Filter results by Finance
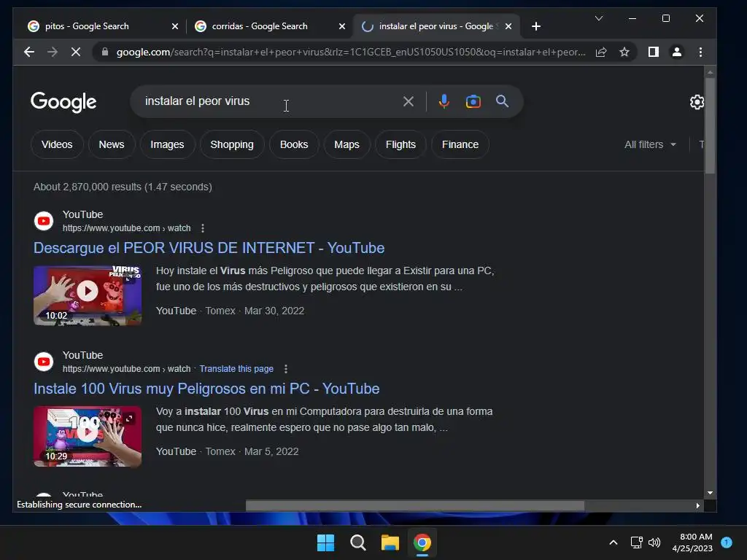 [x=460, y=144]
